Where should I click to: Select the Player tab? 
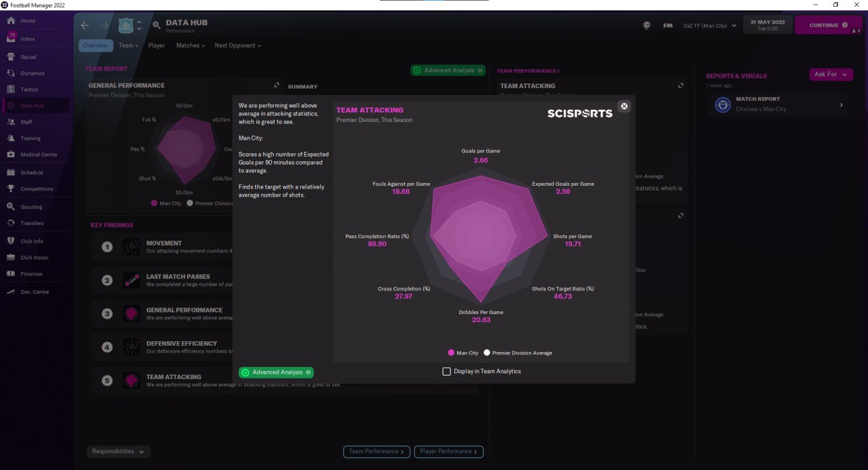pos(157,45)
